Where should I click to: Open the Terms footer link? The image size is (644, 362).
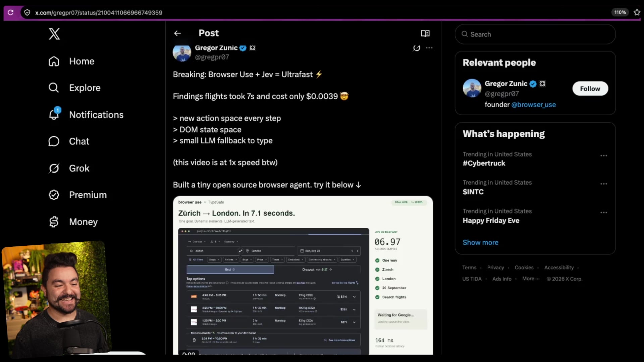pyautogui.click(x=469, y=267)
